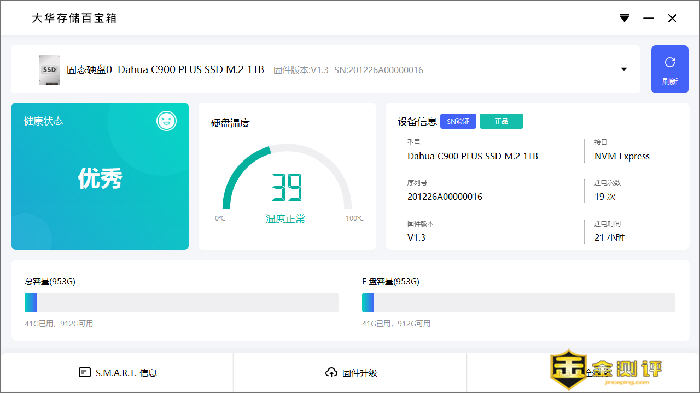Select the serial number 201226A00000016 value
Screen dimensions: 700x393
click(445, 196)
